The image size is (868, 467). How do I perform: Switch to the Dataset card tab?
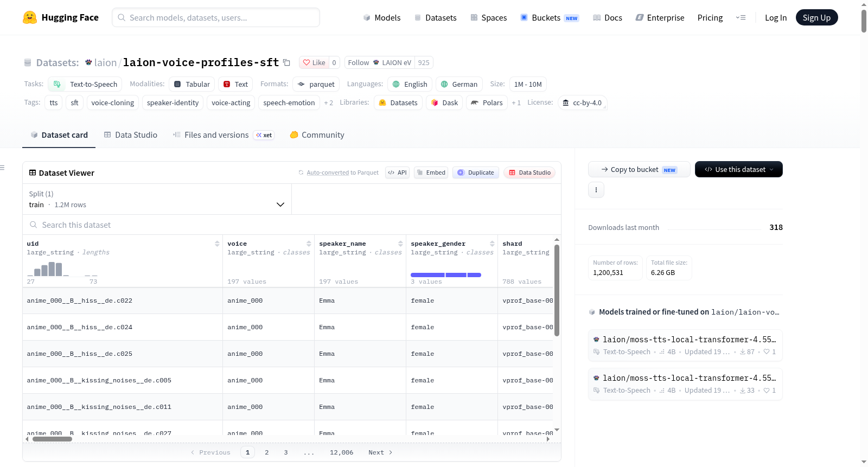pos(59,135)
